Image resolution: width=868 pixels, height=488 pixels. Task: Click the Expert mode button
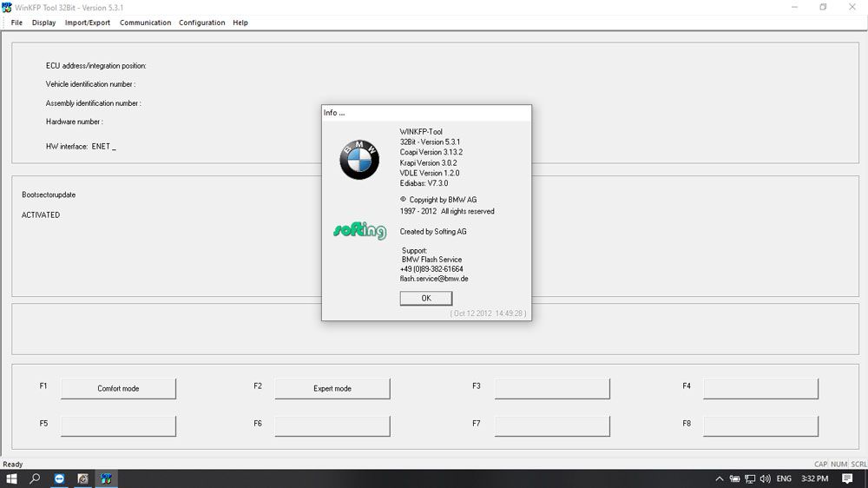(332, 388)
